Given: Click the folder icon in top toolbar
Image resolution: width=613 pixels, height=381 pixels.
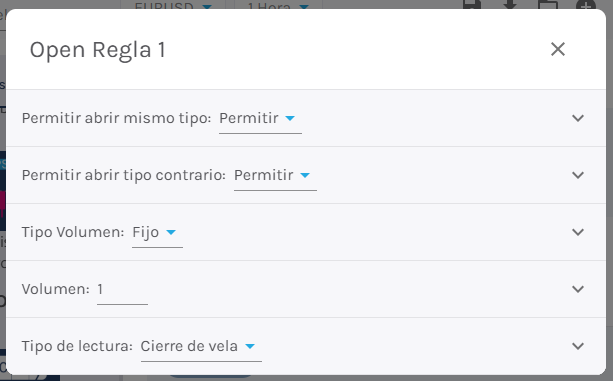Looking at the screenshot, I should click(548, 4).
